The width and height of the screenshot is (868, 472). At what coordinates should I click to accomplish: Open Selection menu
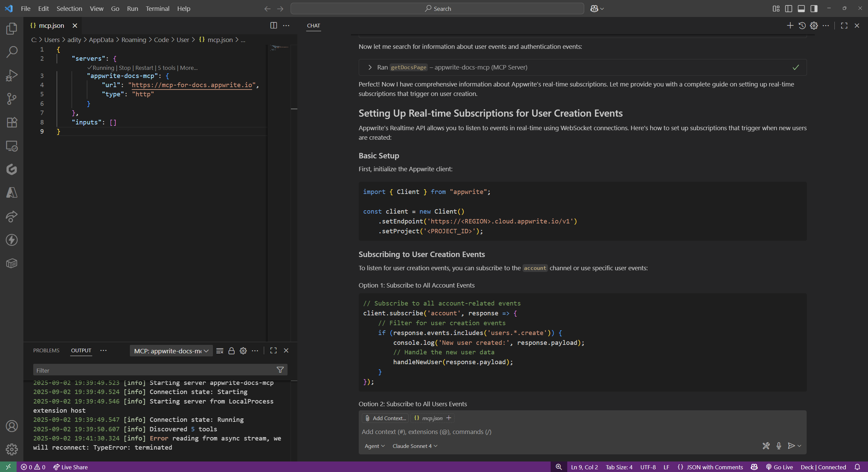(x=69, y=8)
